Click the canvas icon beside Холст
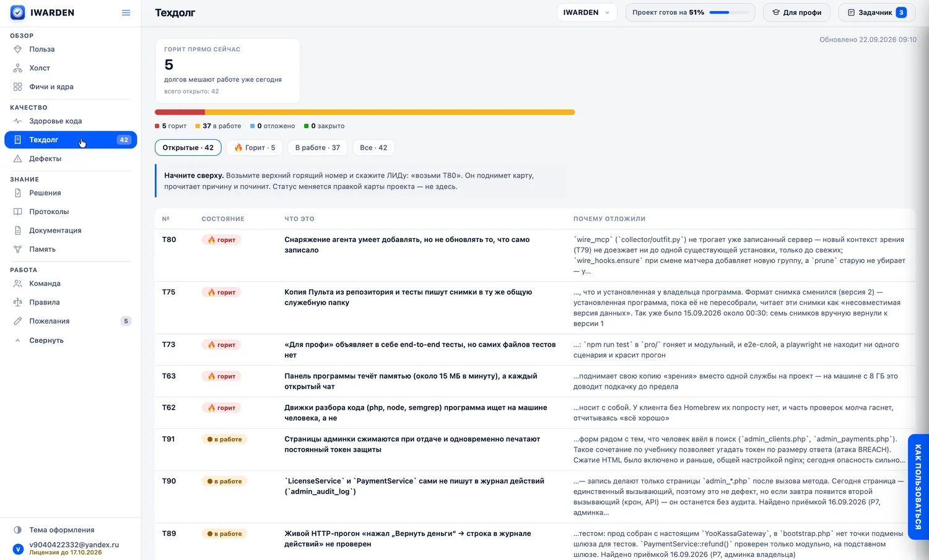 coord(18,68)
